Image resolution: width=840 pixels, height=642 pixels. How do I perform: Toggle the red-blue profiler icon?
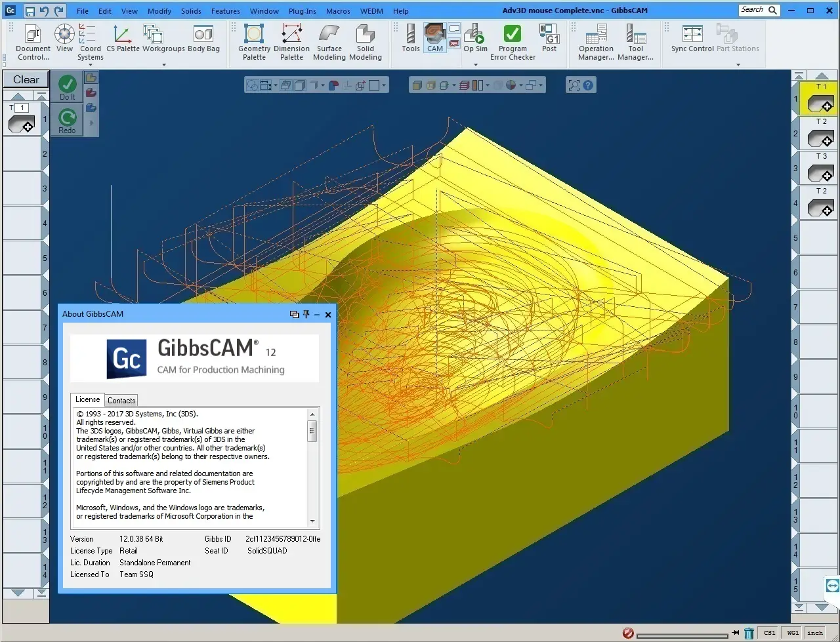pyautogui.click(x=333, y=85)
